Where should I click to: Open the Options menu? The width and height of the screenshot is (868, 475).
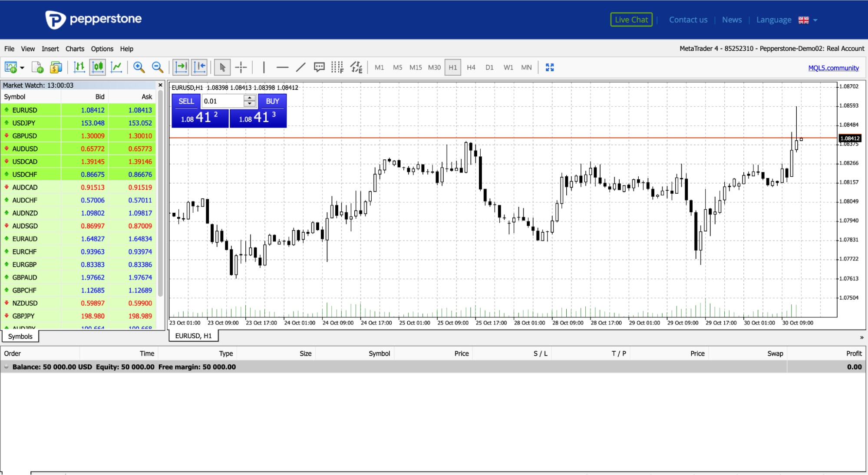tap(102, 49)
